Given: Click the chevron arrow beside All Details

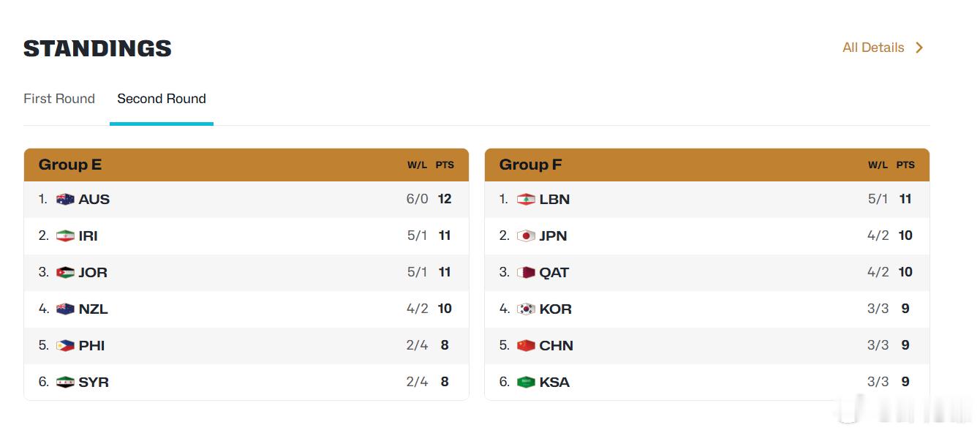Looking at the screenshot, I should [919, 48].
